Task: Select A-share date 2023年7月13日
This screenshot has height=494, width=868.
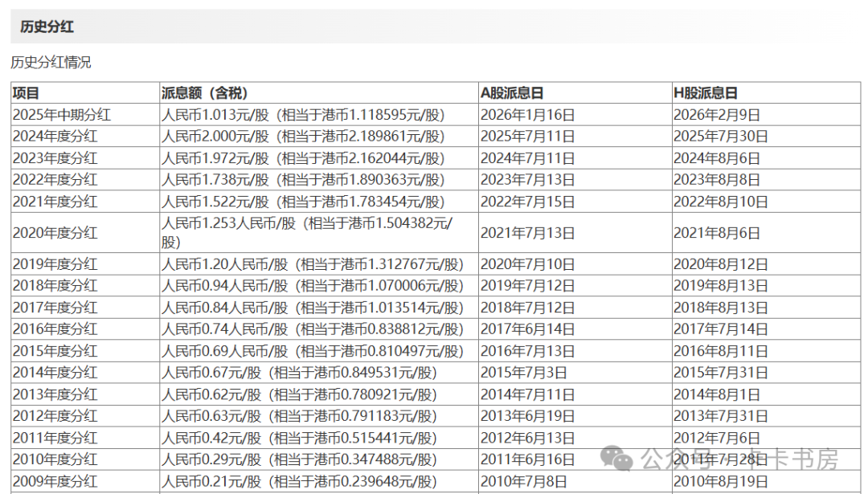Action: point(527,180)
